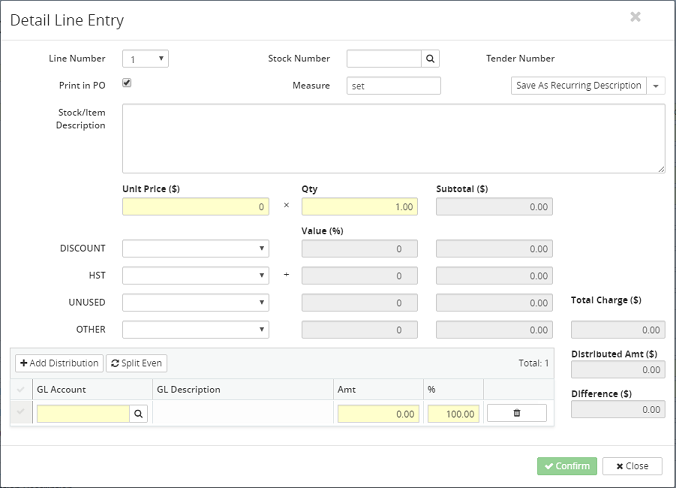The image size is (676, 488).
Task: Expand the DISCOUNT type dropdown
Action: (x=195, y=249)
